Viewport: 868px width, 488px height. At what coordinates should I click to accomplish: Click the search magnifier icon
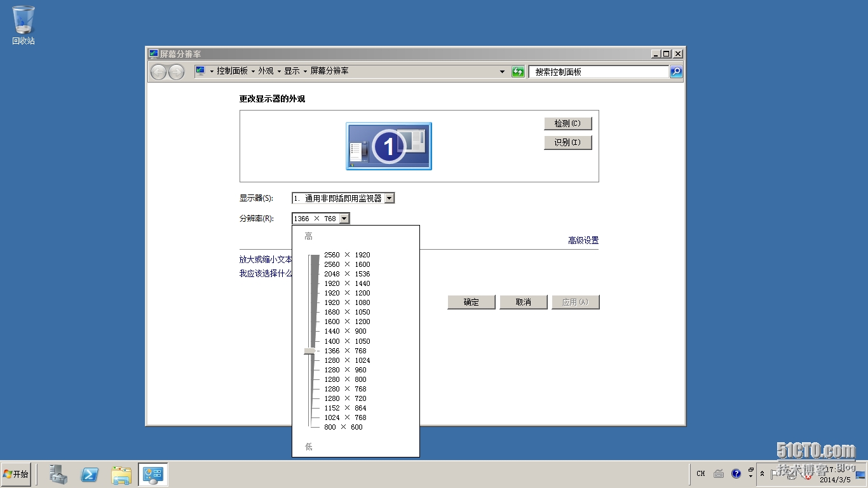tap(676, 72)
